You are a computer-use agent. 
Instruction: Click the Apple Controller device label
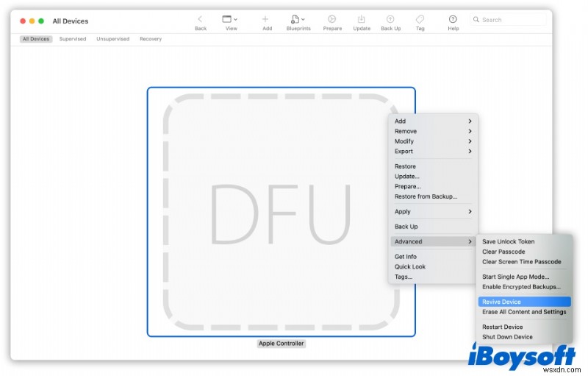[x=282, y=344]
